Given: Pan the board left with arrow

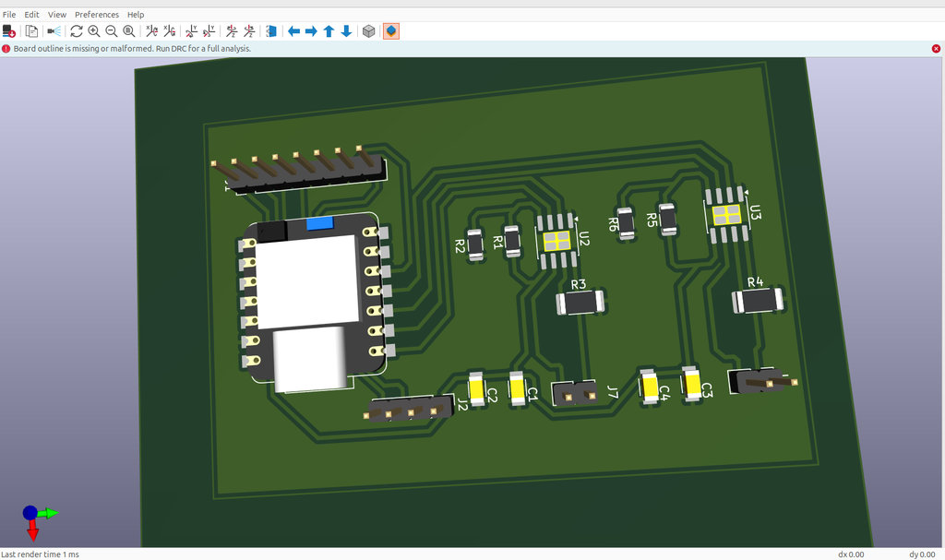Looking at the screenshot, I should point(294,30).
